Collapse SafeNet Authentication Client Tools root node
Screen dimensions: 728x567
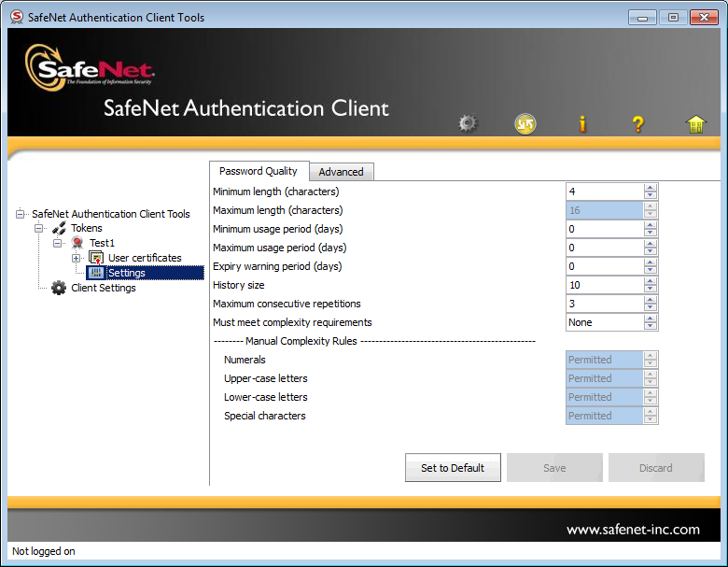click(20, 214)
